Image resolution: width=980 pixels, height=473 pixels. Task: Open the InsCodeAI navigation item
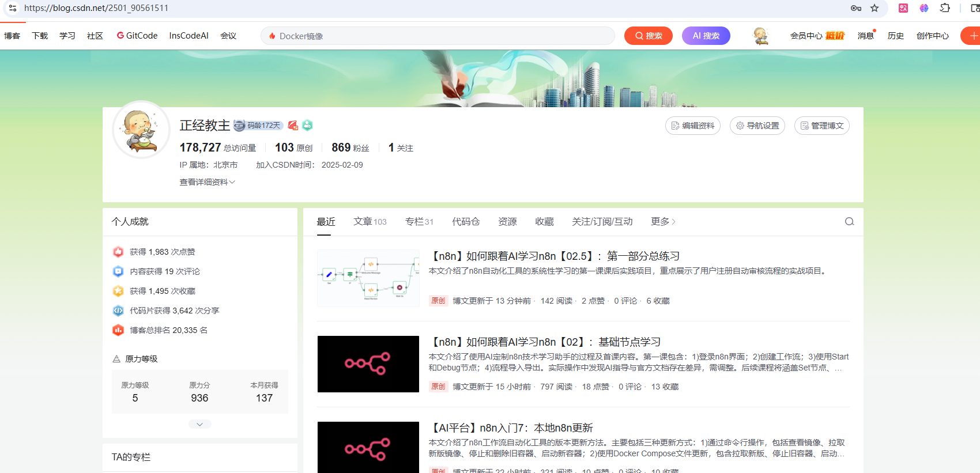189,36
